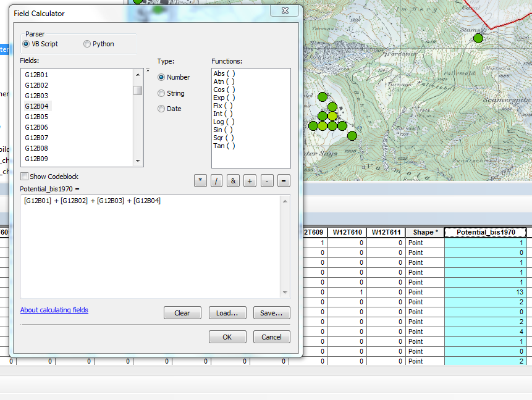
Task: Select the VB Script parser option
Action: (26, 44)
